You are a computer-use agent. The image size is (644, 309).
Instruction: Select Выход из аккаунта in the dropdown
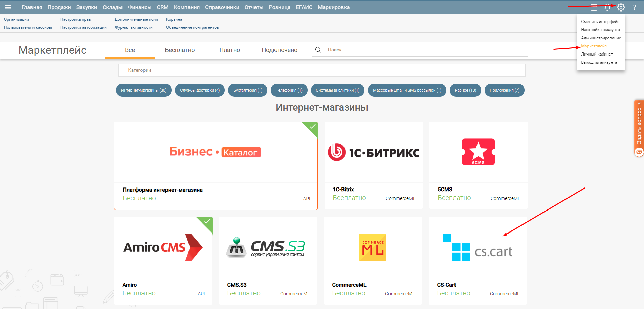click(599, 62)
